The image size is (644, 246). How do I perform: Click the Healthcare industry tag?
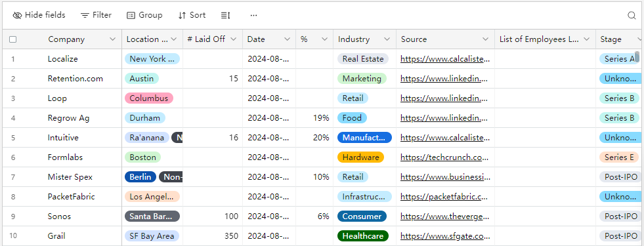(x=363, y=236)
